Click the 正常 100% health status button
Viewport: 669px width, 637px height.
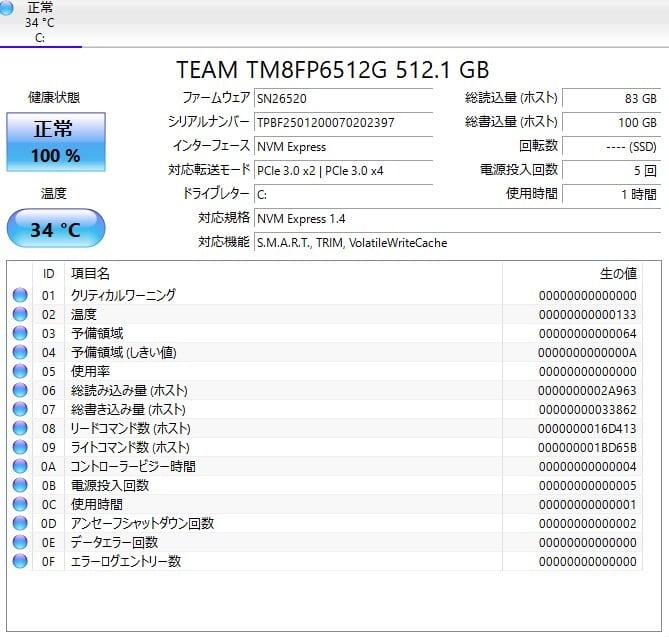(x=56, y=141)
